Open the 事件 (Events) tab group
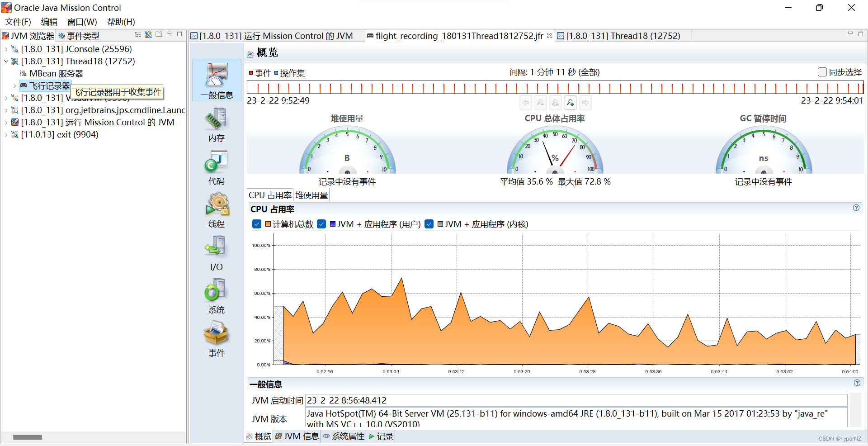 point(217,340)
